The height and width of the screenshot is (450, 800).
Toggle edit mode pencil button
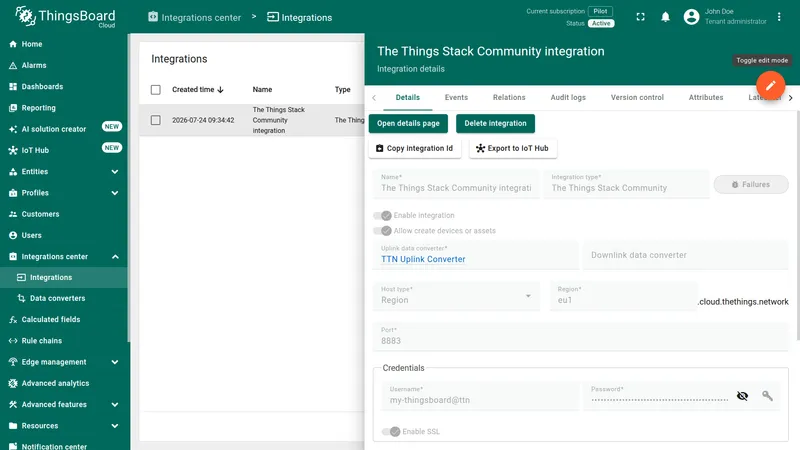[770, 85]
